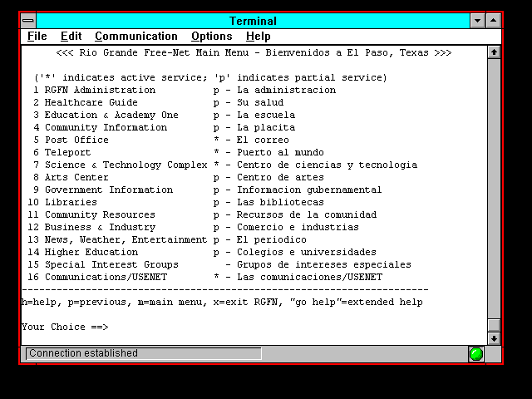532x399 pixels.
Task: Click the vertical scrollbar thumb
Action: [x=494, y=325]
